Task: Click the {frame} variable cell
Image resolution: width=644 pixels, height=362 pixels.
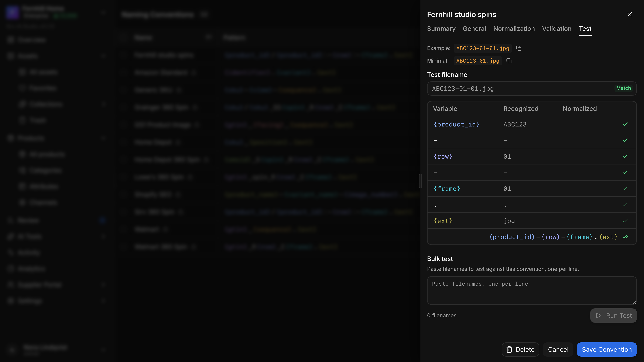Action: tap(447, 189)
